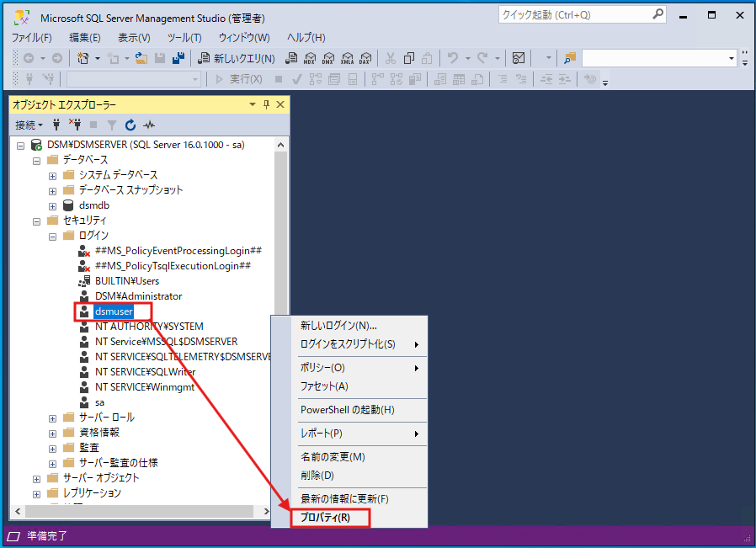The image size is (756, 548).
Task: Click the New Project icon
Action: pyautogui.click(x=83, y=58)
